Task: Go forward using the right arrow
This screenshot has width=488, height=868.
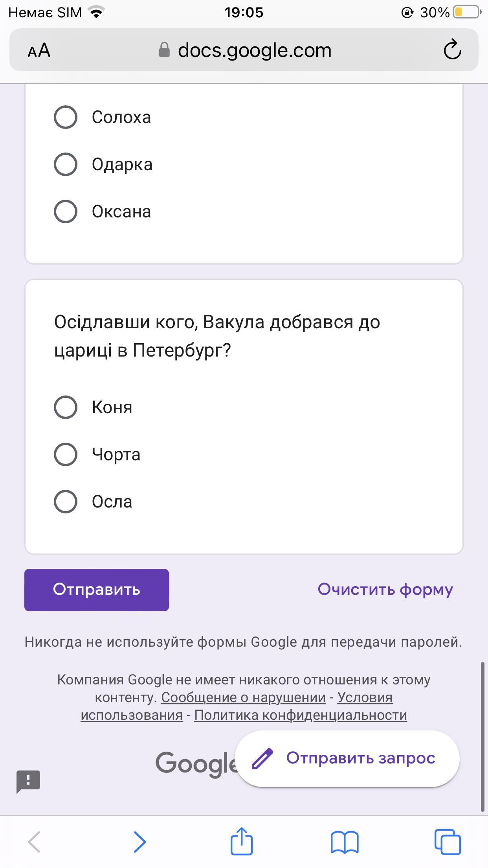Action: (139, 842)
